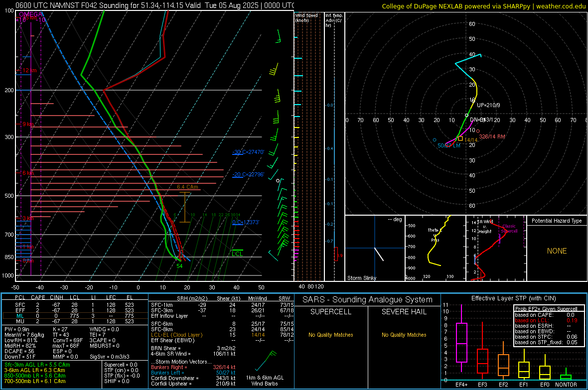This screenshot has width=588, height=390.
Task: Click the orange 6.4 C/km lapse rate bracket
Action: tap(185, 207)
